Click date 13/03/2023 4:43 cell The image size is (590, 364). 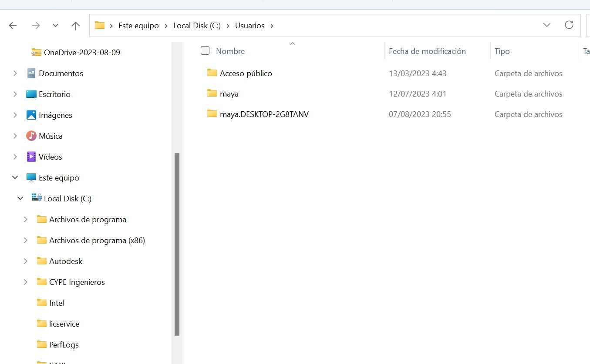pyautogui.click(x=418, y=73)
